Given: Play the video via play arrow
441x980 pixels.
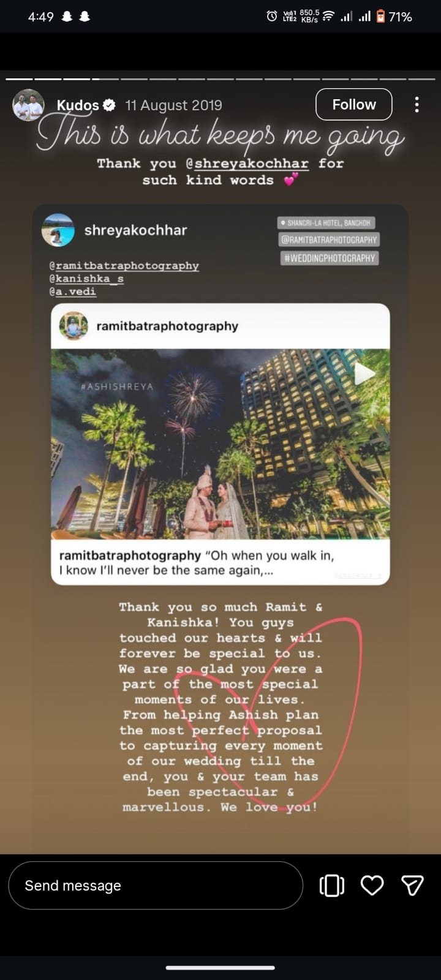Looking at the screenshot, I should point(365,373).
